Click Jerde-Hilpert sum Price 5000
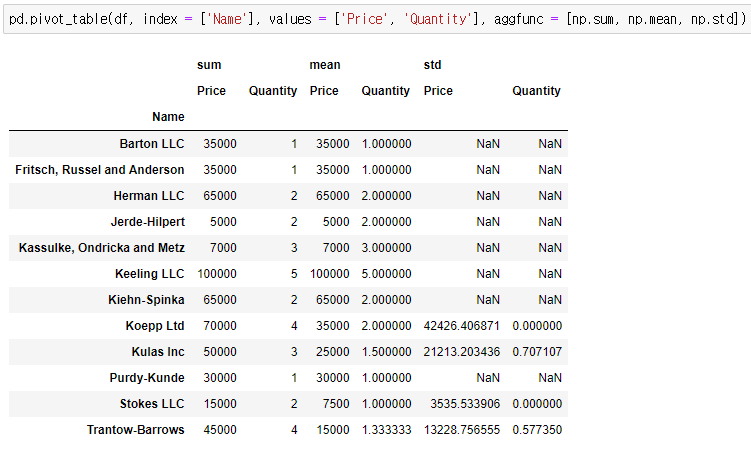The image size is (751, 450). (x=223, y=222)
